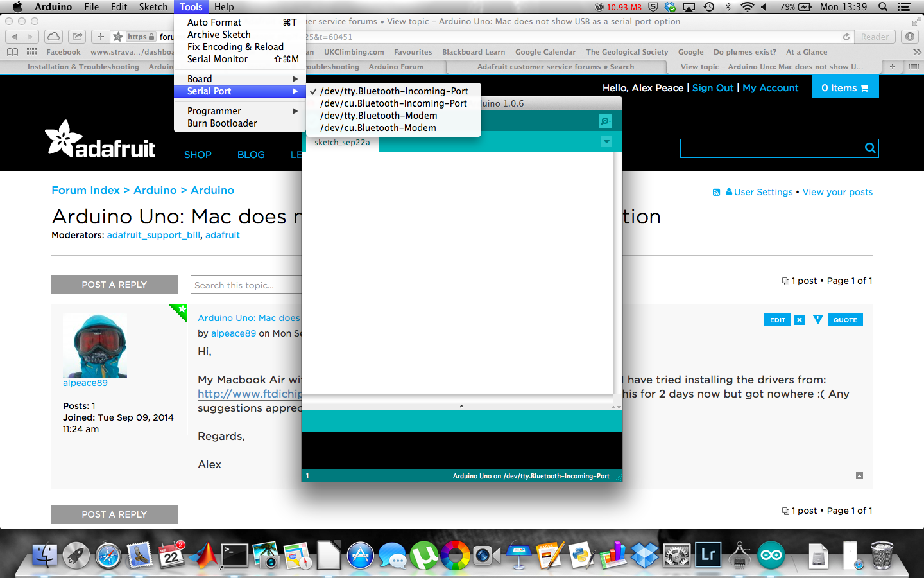The height and width of the screenshot is (578, 924).
Task: Reload the page in Safari
Action: 846,37
